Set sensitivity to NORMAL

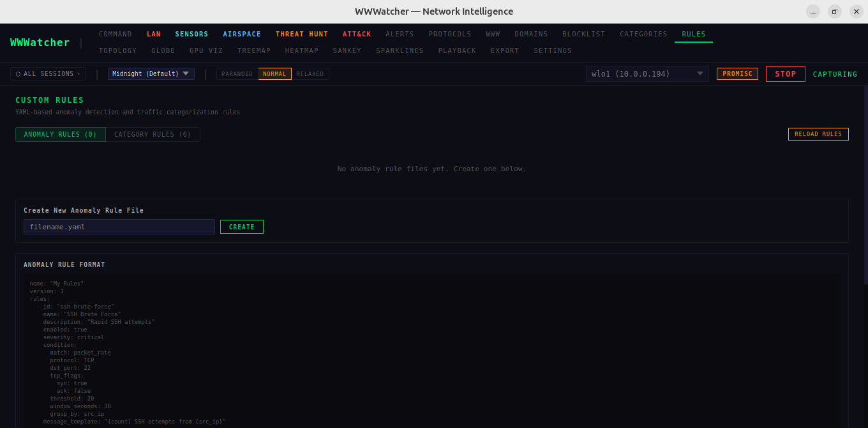click(x=274, y=74)
